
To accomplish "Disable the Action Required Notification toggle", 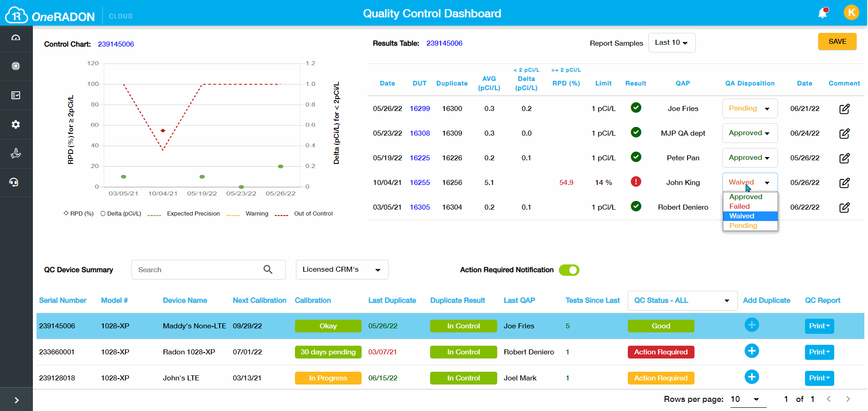I will (569, 270).
